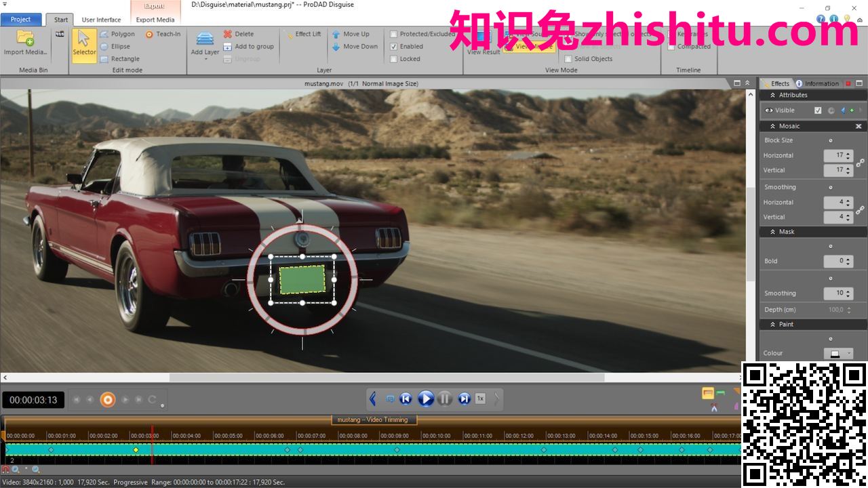The image size is (868, 488).
Task: Click the 00:00:03:13 timecode display
Action: [33, 400]
